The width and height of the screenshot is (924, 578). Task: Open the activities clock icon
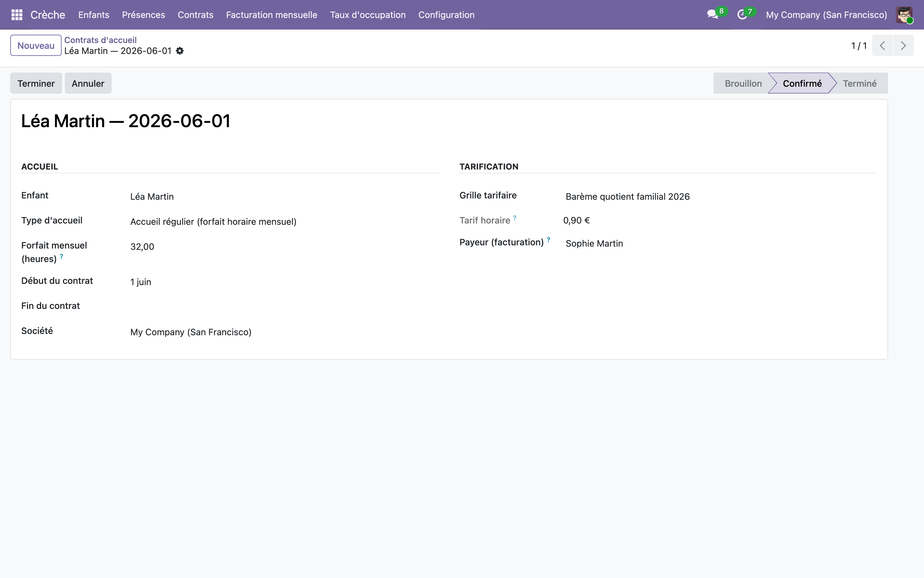point(742,14)
